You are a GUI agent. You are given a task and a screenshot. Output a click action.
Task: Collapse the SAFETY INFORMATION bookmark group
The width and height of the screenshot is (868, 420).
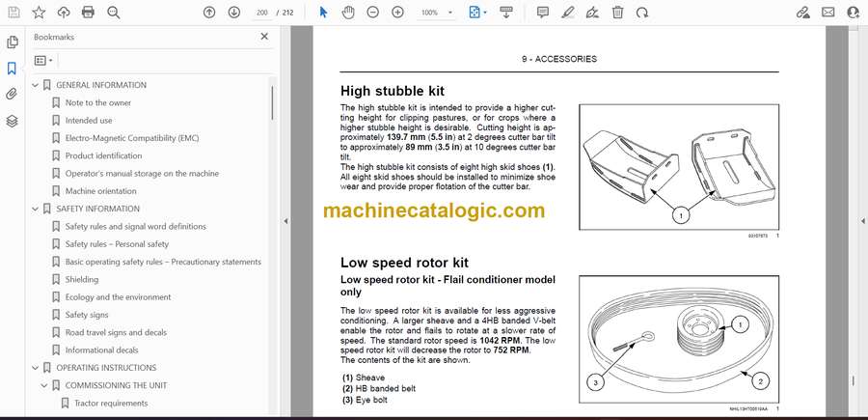tap(36, 209)
